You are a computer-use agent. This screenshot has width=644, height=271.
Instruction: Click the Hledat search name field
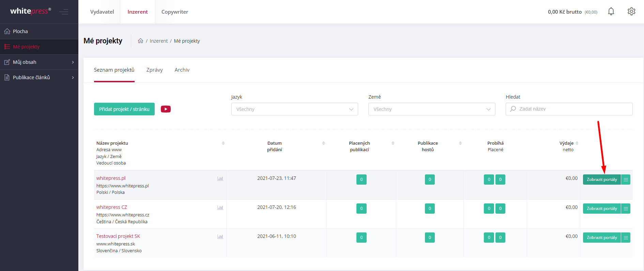[569, 109]
